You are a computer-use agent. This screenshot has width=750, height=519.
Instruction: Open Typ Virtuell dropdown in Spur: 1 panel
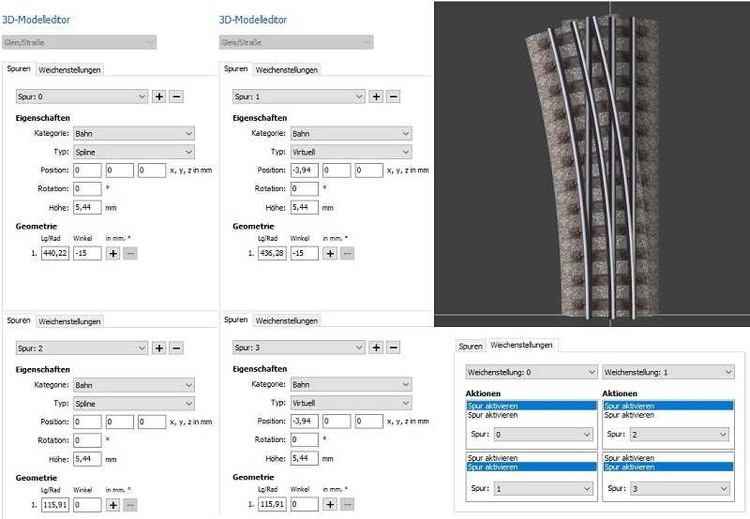pos(351,152)
